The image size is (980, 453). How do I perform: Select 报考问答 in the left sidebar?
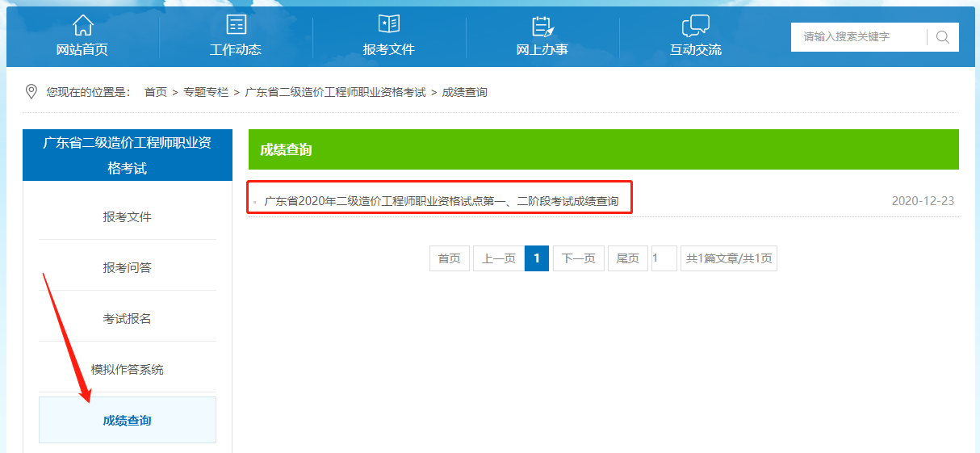pyautogui.click(x=127, y=267)
